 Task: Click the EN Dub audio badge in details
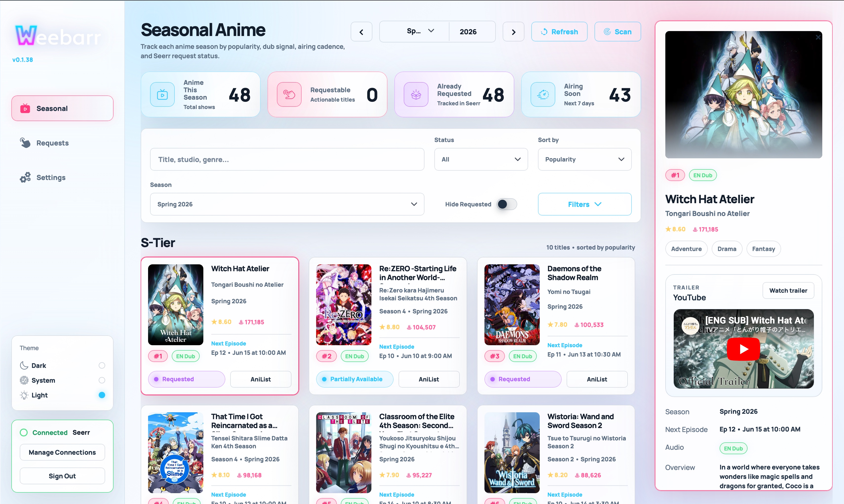pyautogui.click(x=733, y=448)
